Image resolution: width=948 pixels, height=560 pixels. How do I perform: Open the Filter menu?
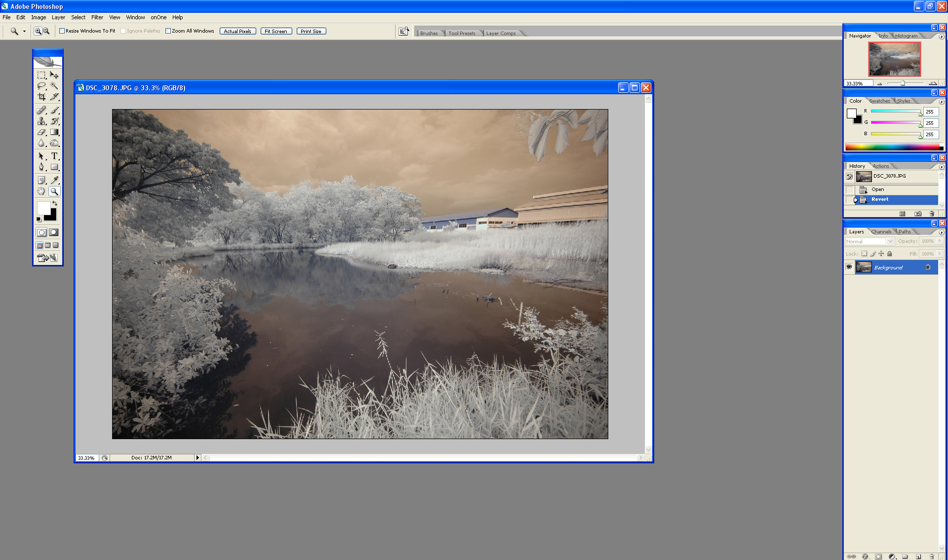(x=97, y=17)
